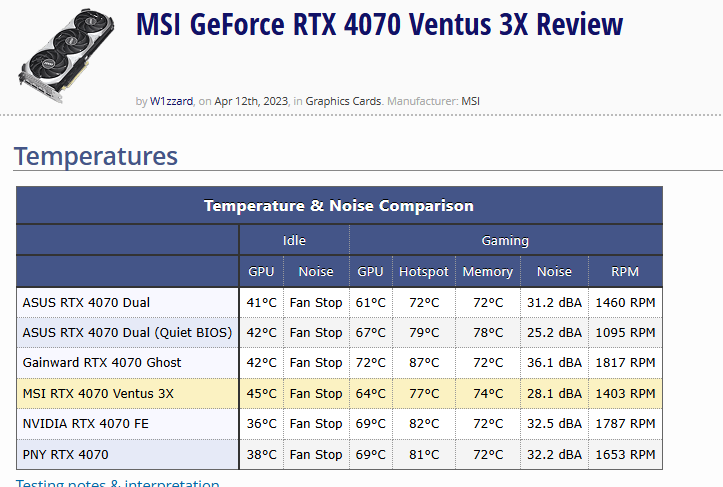Click the 1095 RPM value

coord(625,333)
